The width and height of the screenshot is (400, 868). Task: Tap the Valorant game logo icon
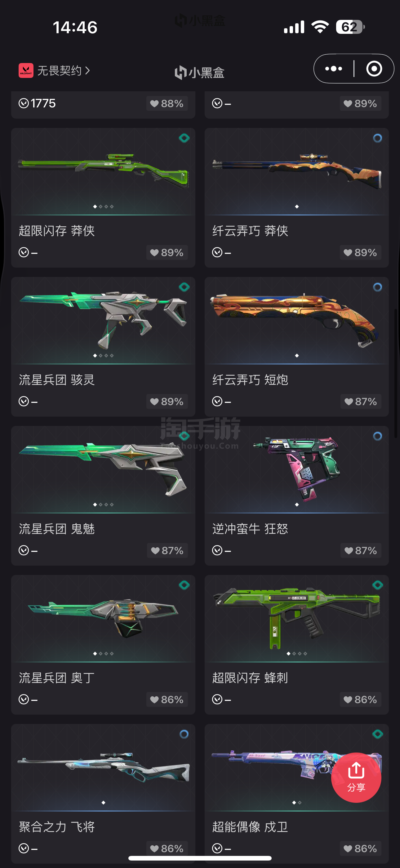[x=26, y=70]
